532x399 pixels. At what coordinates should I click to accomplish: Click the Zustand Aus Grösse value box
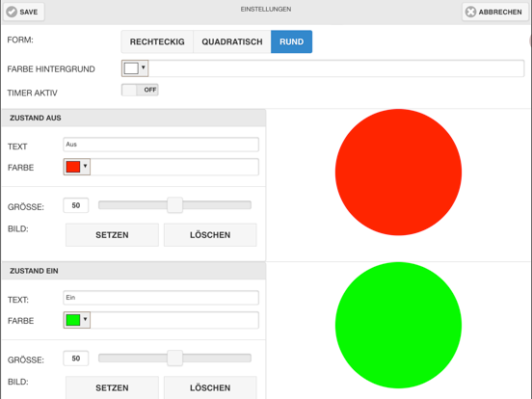point(76,205)
